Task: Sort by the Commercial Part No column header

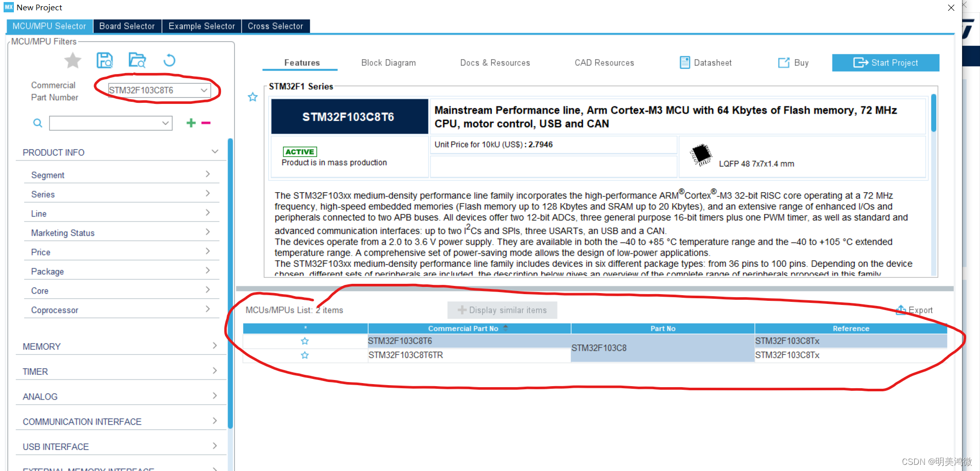Action: 469,328
